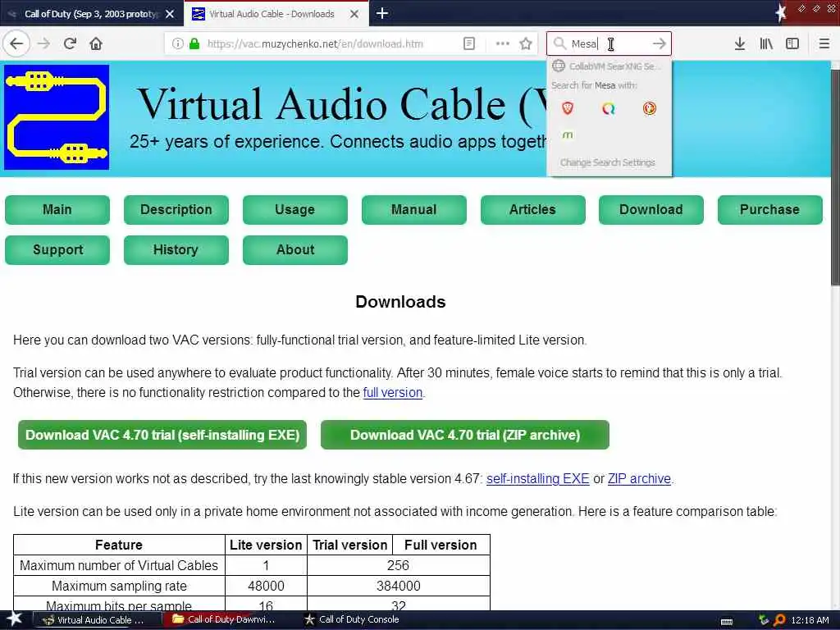The height and width of the screenshot is (630, 840).
Task: Show site information icon in address bar
Action: 177,44
